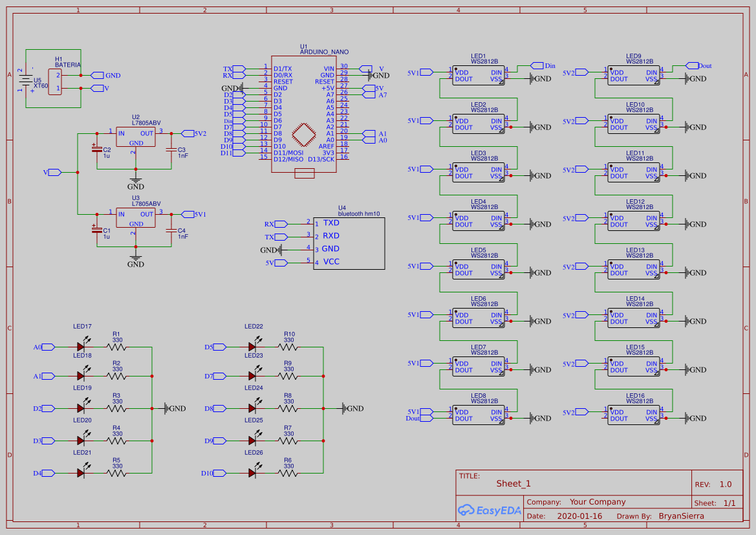Image resolution: width=756 pixels, height=535 pixels.
Task: Click the bluetooth hm10 module U4
Action: click(x=349, y=243)
